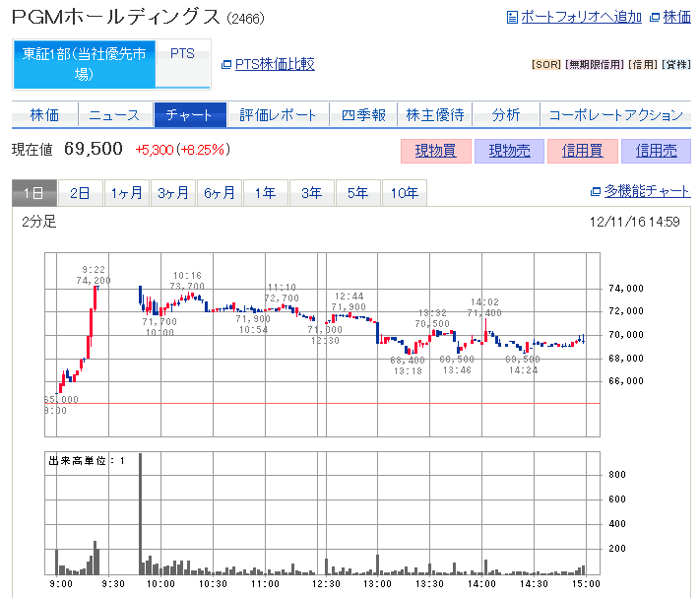This screenshot has height=598, width=700.
Task: Select the 3年 chart period
Action: pos(312,193)
